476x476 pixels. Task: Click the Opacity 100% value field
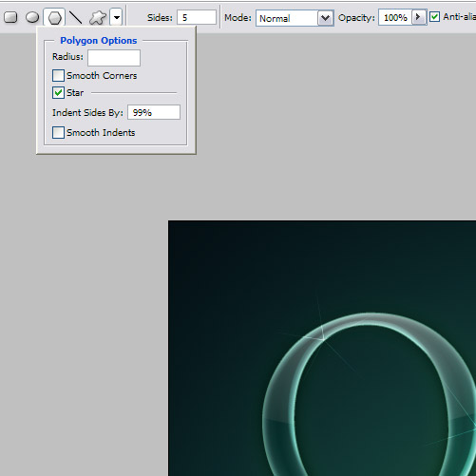[x=395, y=18]
